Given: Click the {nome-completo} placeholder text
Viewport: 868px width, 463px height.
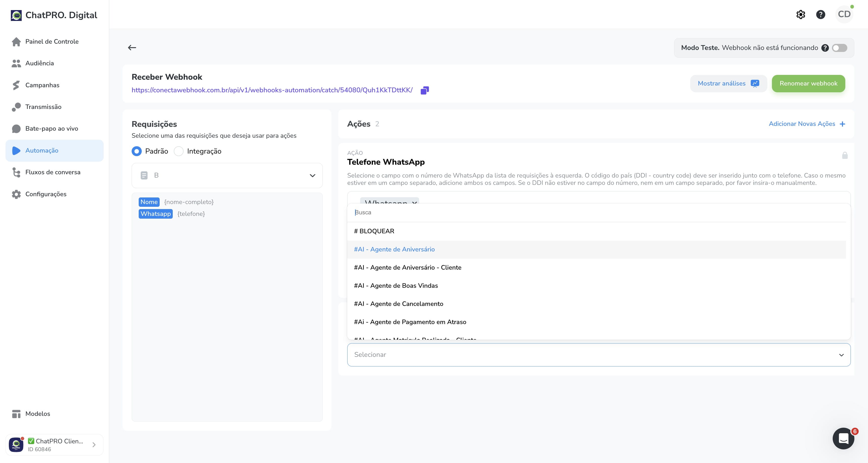Looking at the screenshot, I should 189,202.
